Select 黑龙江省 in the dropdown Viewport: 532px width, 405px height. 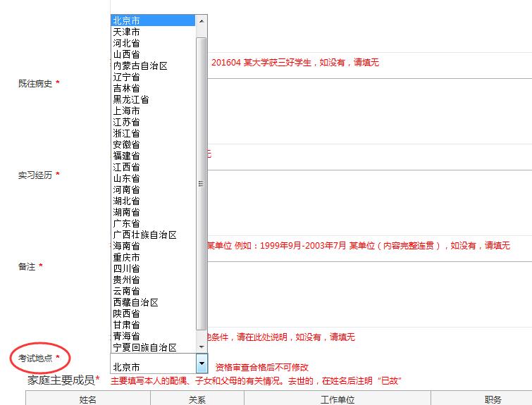[131, 99]
